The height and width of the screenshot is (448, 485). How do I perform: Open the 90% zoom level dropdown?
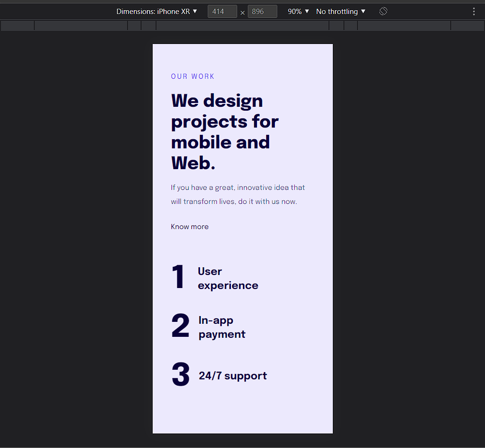click(x=298, y=11)
